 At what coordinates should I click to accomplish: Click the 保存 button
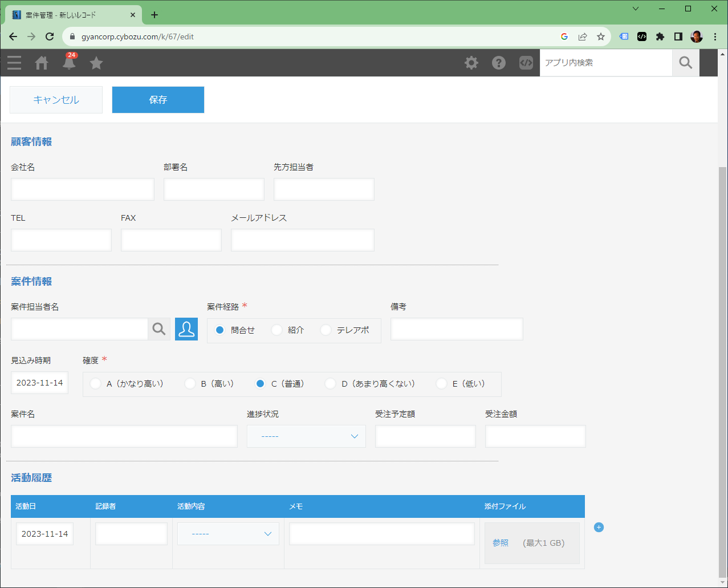158,100
